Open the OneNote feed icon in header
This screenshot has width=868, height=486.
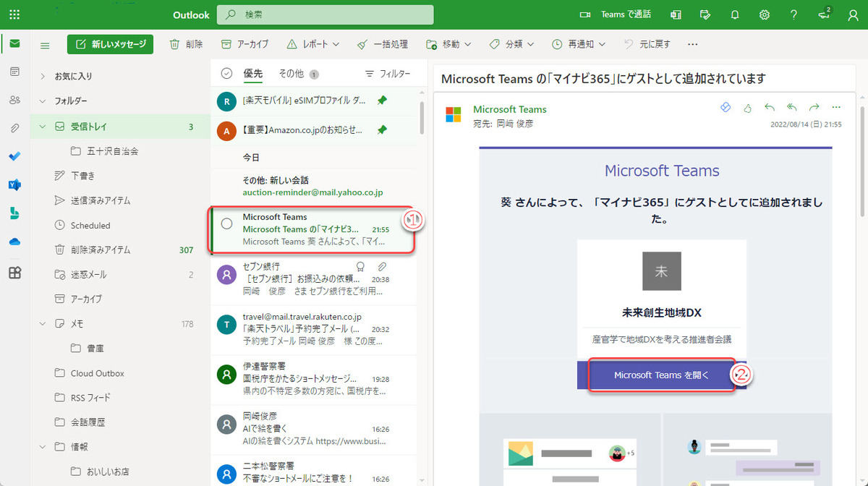(x=676, y=14)
